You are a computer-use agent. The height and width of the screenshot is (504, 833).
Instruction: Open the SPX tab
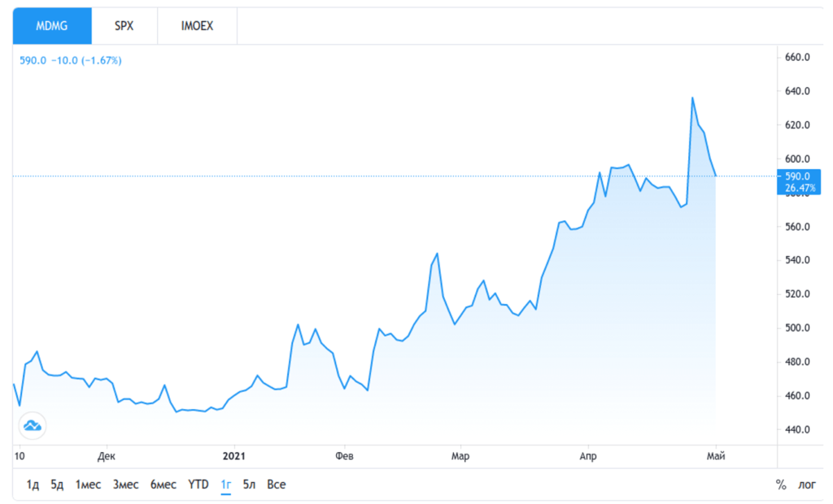click(x=124, y=26)
